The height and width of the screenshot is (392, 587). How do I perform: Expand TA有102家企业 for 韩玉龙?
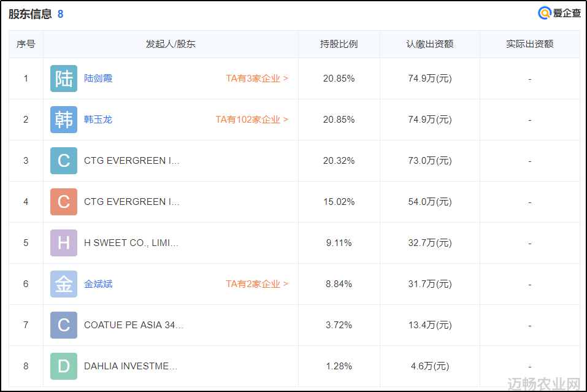coord(252,120)
